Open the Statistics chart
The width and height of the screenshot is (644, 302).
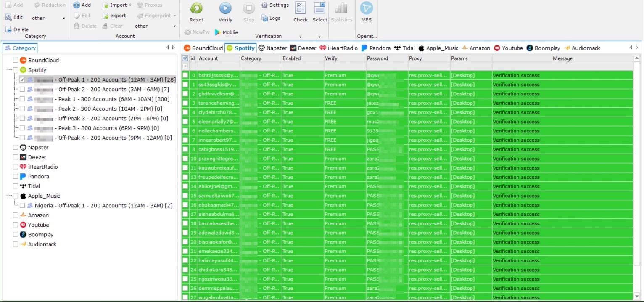point(341,8)
